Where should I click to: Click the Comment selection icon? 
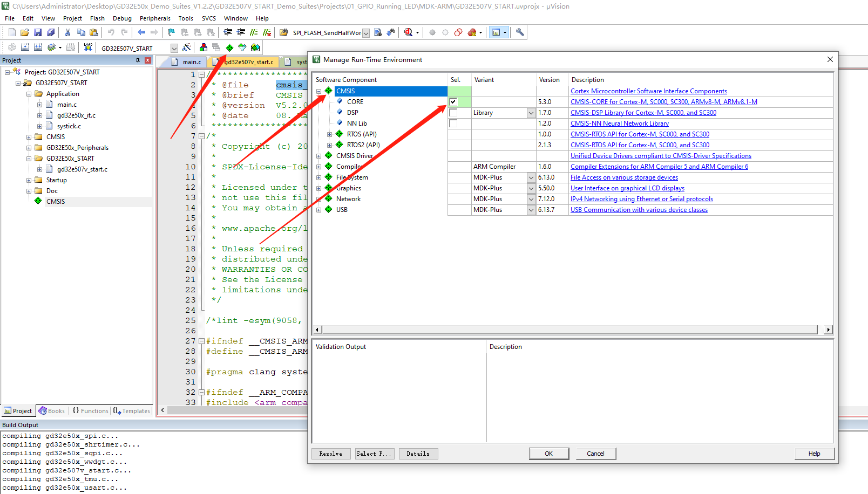[254, 32]
